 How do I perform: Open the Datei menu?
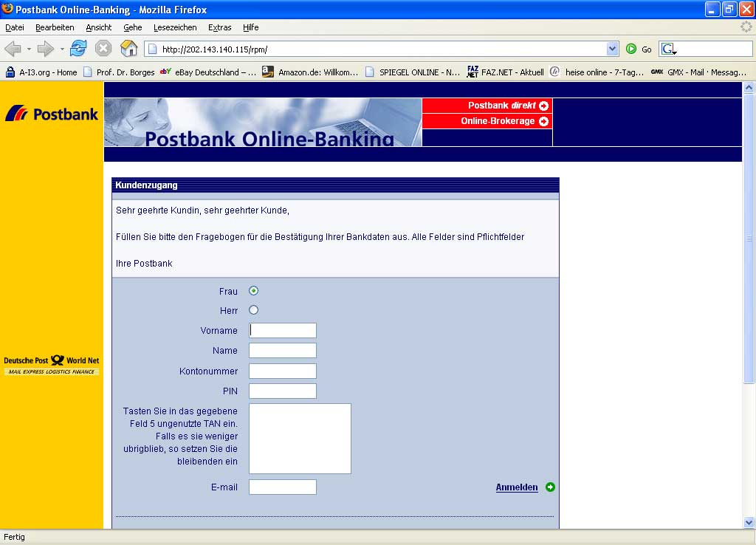(15, 27)
